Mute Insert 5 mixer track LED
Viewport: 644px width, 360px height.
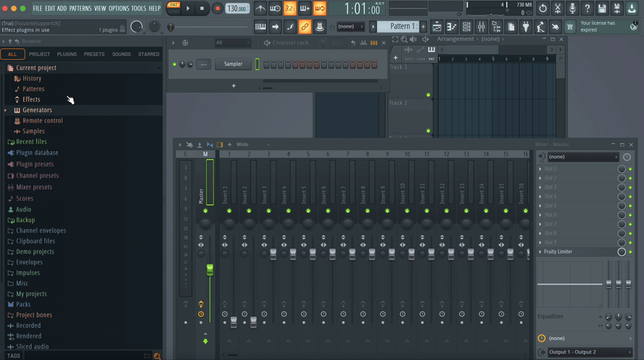point(308,211)
